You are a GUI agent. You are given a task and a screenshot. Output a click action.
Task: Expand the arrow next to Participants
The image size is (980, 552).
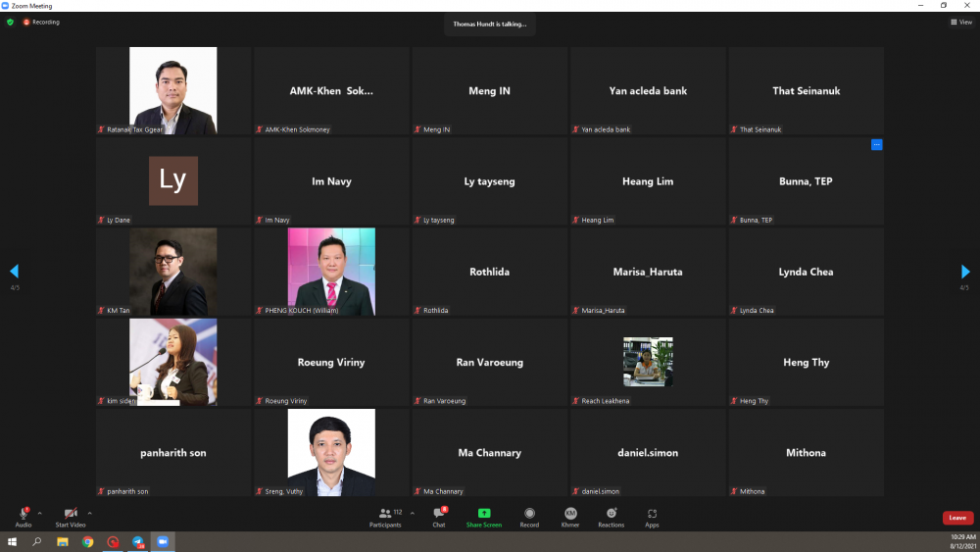point(412,513)
